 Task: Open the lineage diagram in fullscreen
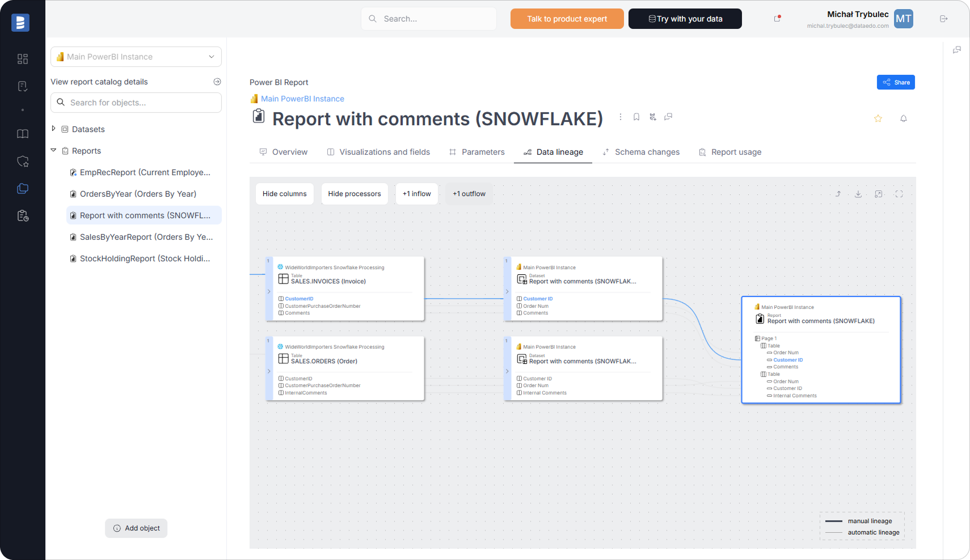[899, 194]
